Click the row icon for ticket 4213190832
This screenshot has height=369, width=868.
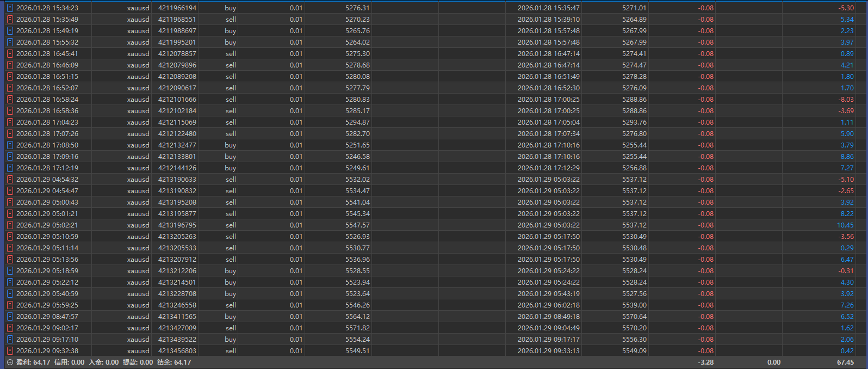tap(10, 191)
